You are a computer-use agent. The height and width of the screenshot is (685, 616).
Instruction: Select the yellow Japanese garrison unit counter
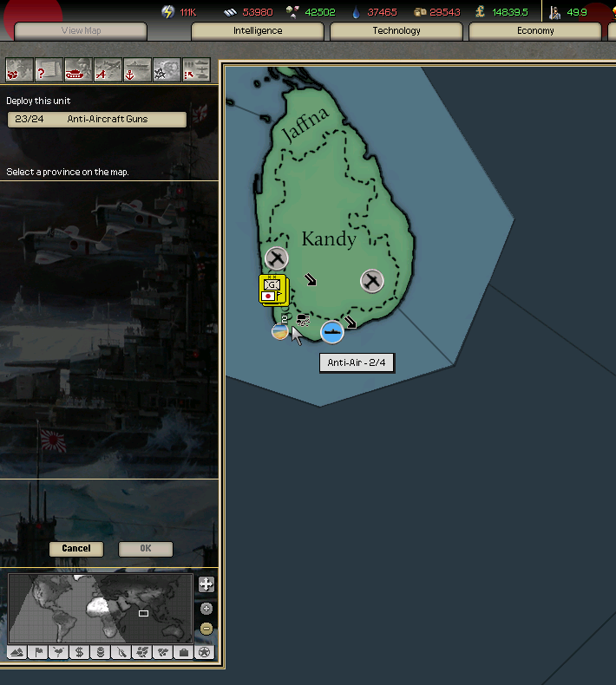pyautogui.click(x=272, y=290)
